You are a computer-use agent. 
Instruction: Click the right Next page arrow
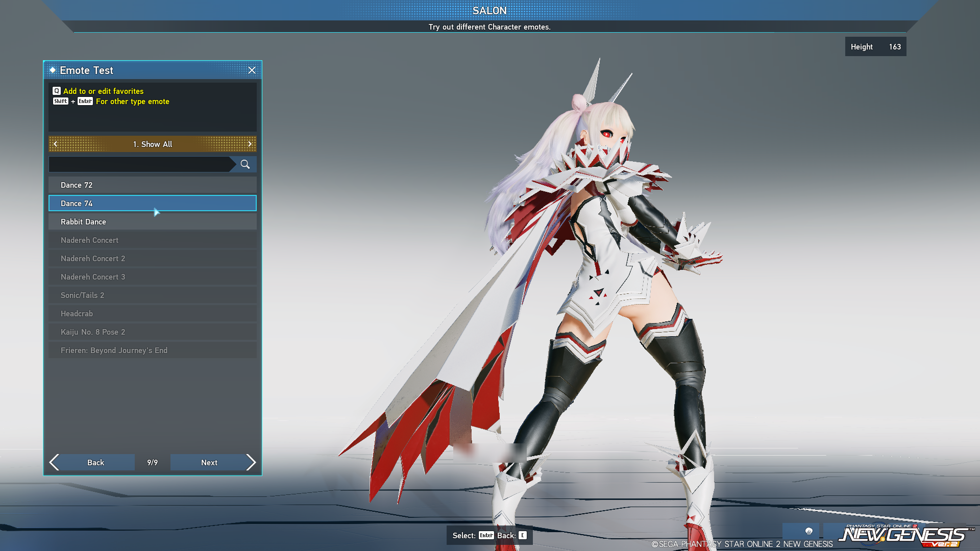251,462
